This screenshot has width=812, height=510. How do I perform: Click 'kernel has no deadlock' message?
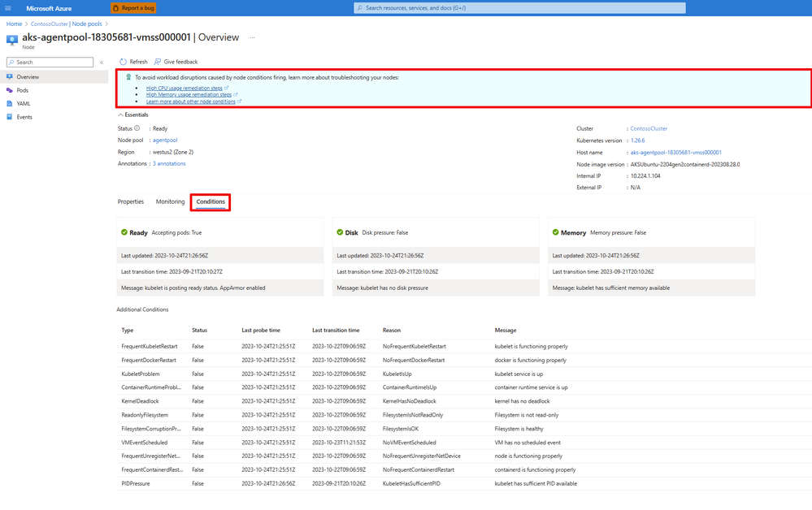pos(522,401)
